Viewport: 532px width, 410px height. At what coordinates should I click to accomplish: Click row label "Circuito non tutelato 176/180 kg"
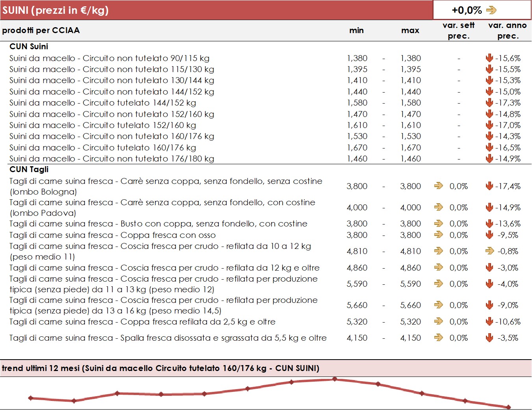(148, 159)
